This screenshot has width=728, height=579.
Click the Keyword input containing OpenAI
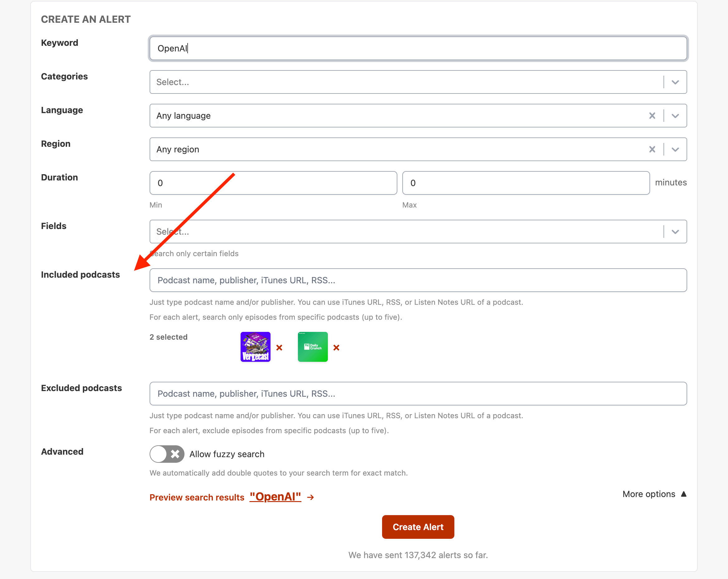coord(418,48)
